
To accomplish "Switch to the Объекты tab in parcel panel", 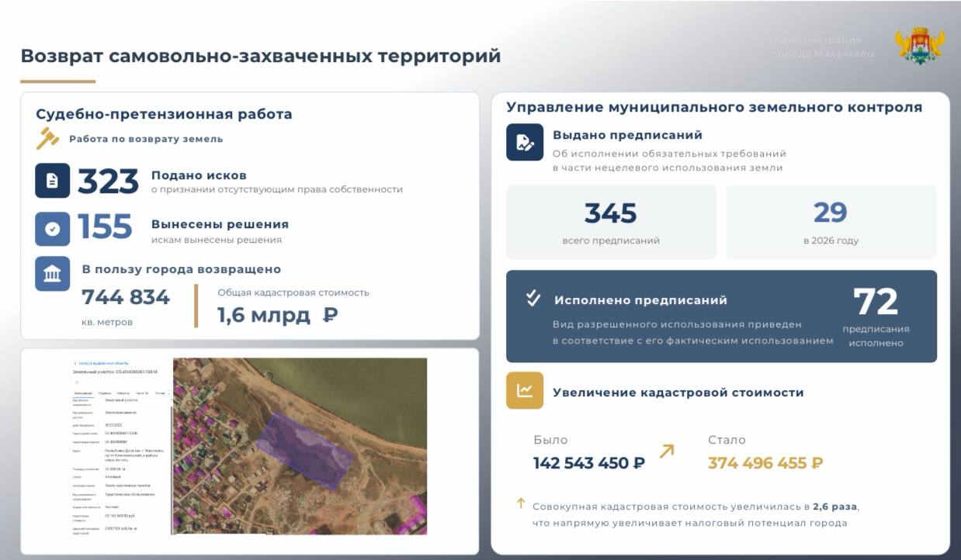I will pos(123,393).
